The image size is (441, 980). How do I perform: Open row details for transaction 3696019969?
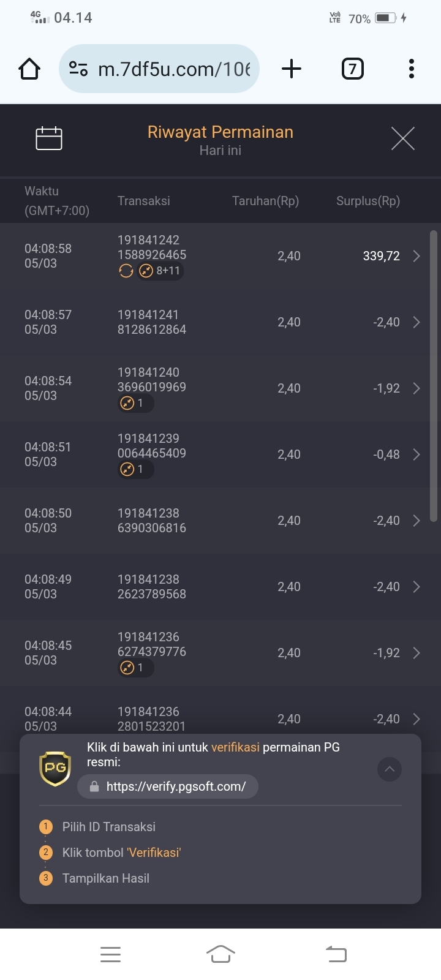coord(417,388)
